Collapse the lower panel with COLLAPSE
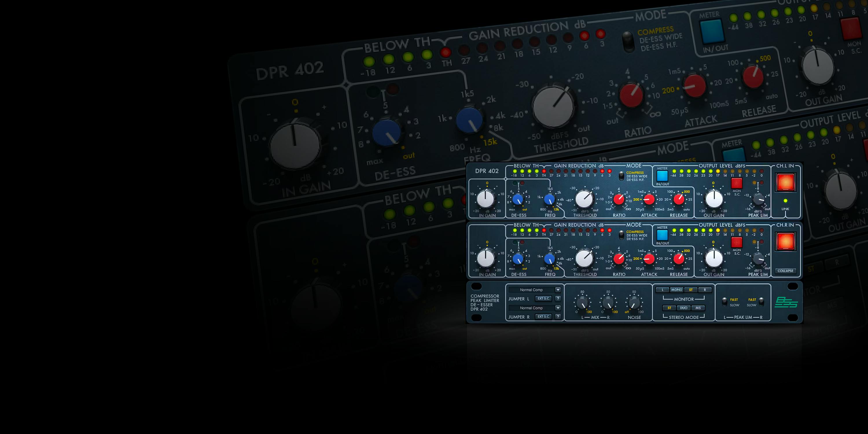Viewport: 868px width, 434px height. click(x=785, y=271)
